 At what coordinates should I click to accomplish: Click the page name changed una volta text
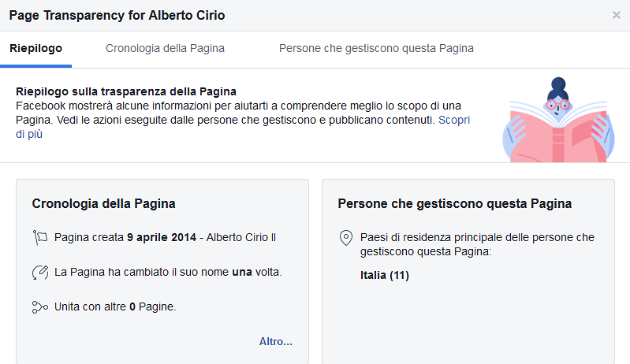click(168, 272)
